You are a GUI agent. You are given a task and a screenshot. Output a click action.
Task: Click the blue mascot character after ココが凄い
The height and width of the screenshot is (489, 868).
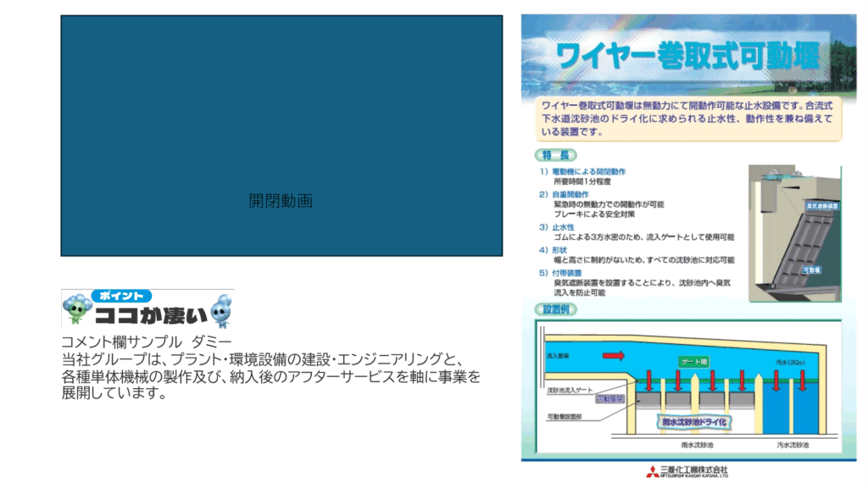click(221, 311)
